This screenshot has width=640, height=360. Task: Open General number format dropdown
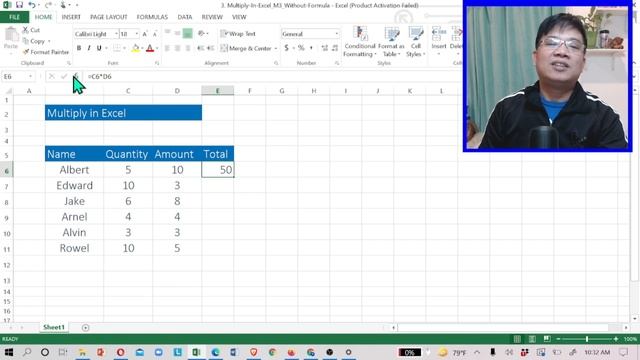pyautogui.click(x=336, y=34)
